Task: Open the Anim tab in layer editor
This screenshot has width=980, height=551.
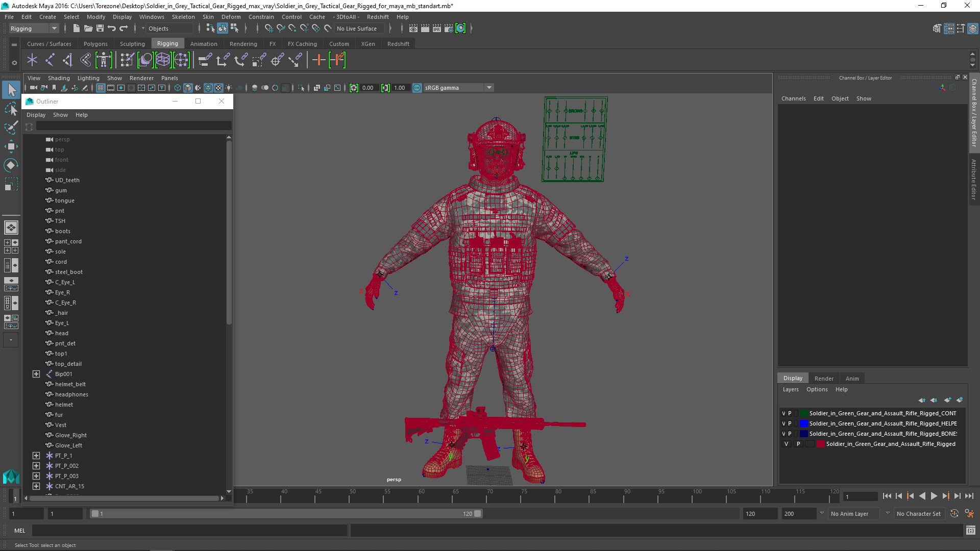Action: tap(852, 378)
